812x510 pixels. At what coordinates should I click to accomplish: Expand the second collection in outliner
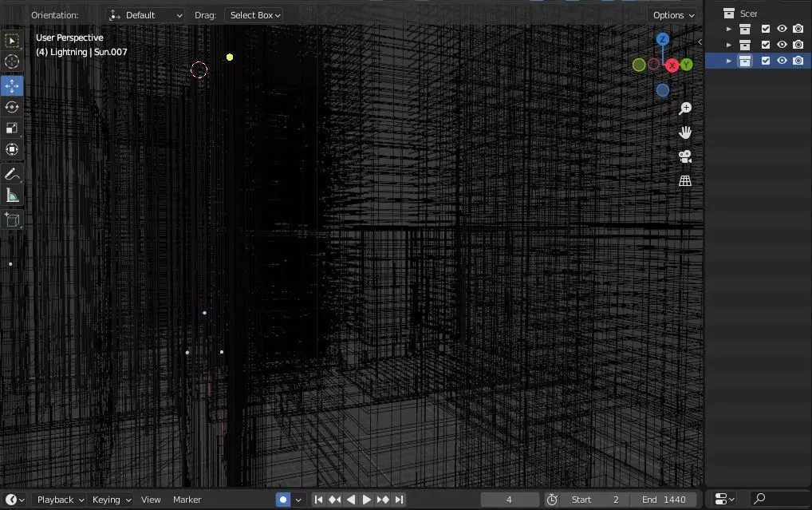tap(728, 45)
